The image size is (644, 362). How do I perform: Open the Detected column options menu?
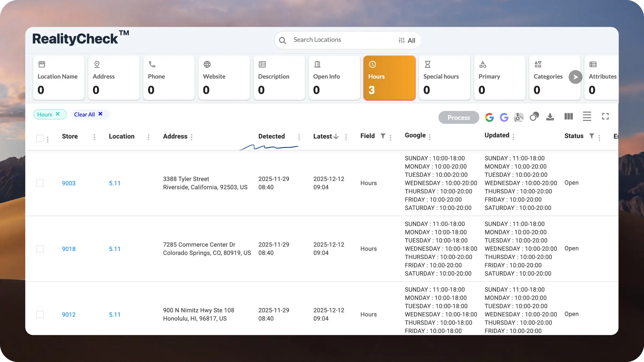(299, 137)
